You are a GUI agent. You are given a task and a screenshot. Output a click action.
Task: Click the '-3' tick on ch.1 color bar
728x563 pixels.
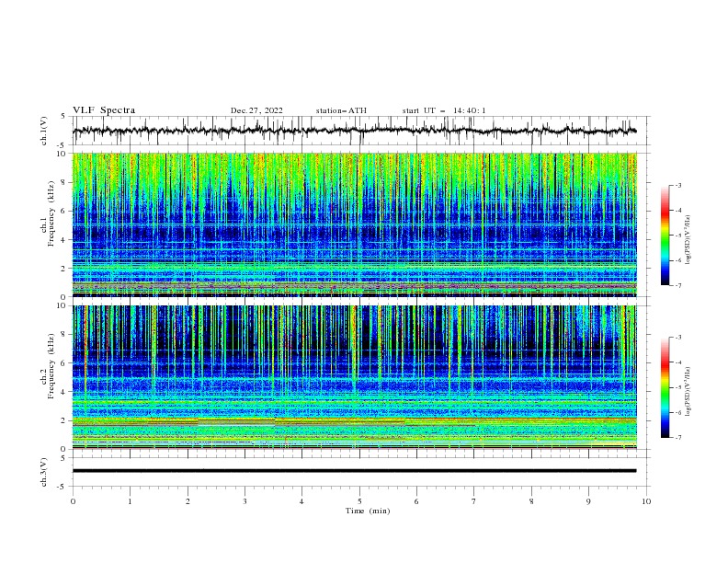click(677, 185)
